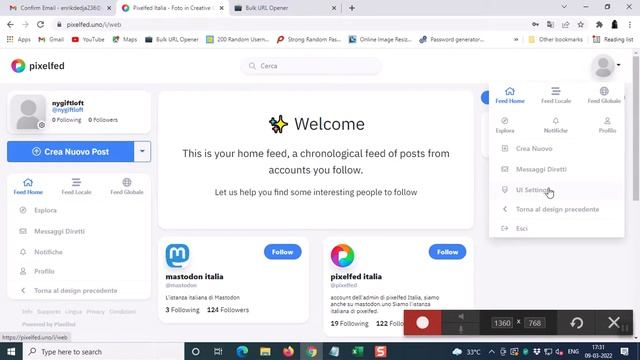Open YouTube bookmark
Viewport: 640px width, 360px height.
click(88, 40)
